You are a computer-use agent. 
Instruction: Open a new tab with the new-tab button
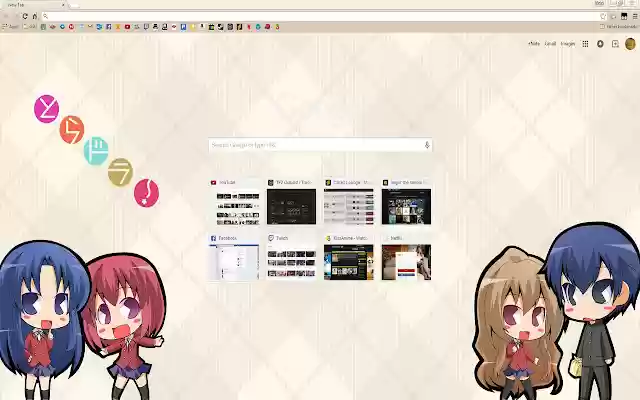74,6
